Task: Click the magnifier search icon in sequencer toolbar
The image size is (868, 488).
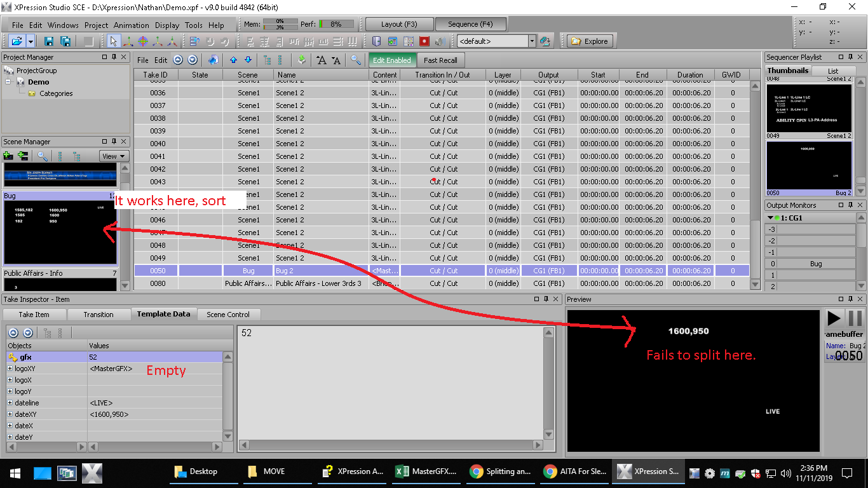Action: (x=356, y=60)
